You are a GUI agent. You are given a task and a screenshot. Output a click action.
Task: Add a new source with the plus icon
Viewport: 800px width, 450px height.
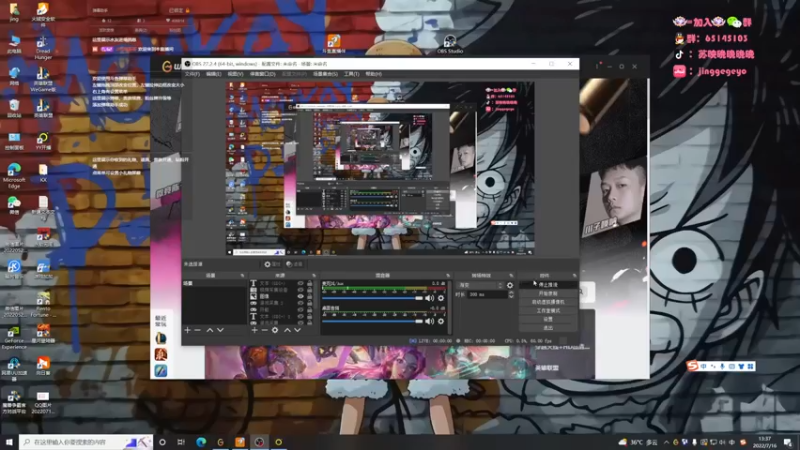coord(254,330)
